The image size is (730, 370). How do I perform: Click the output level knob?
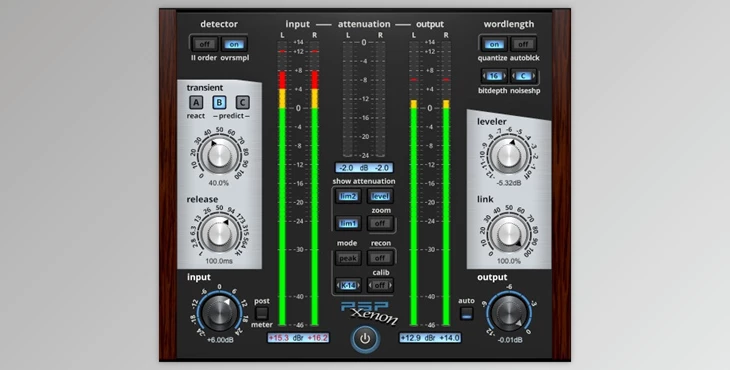509,313
